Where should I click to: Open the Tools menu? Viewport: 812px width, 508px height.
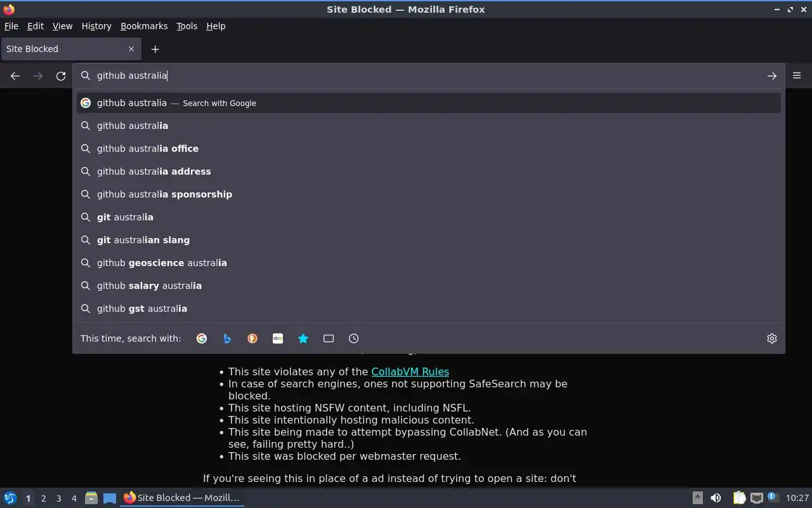(187, 26)
